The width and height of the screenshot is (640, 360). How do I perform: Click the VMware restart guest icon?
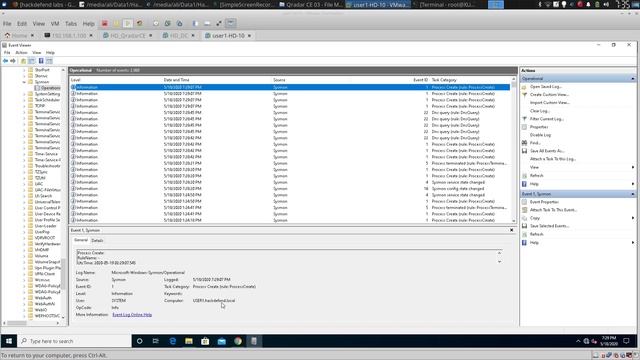[x=140, y=24]
